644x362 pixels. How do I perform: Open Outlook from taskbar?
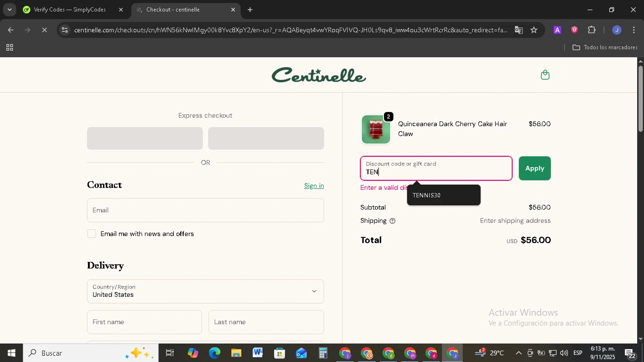click(x=301, y=353)
